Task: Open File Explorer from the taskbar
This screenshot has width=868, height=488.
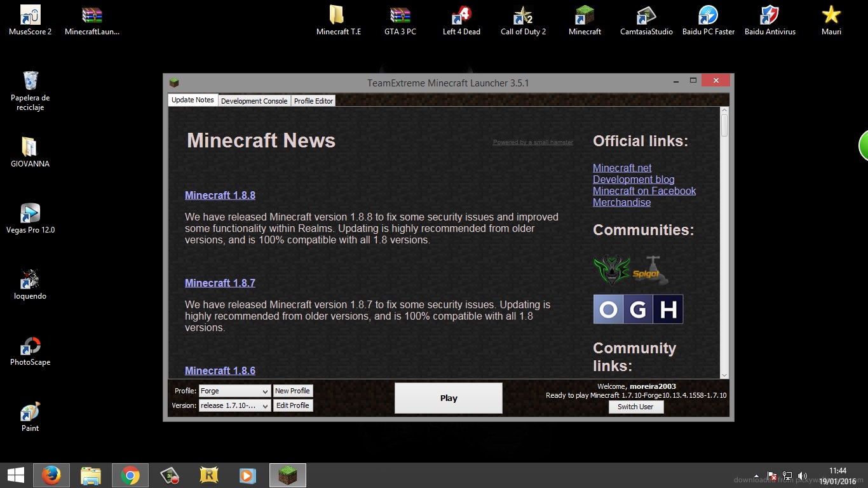Action: pos(91,475)
